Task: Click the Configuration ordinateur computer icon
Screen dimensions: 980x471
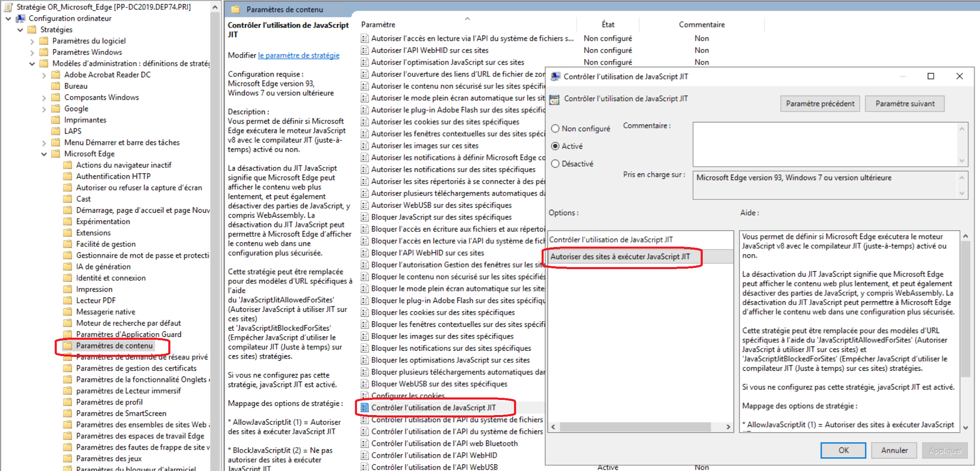Action: click(20, 18)
